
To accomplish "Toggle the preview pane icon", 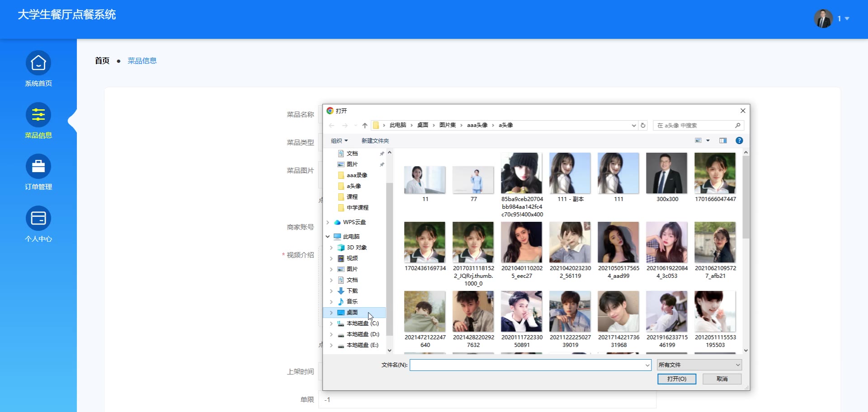I will [723, 140].
